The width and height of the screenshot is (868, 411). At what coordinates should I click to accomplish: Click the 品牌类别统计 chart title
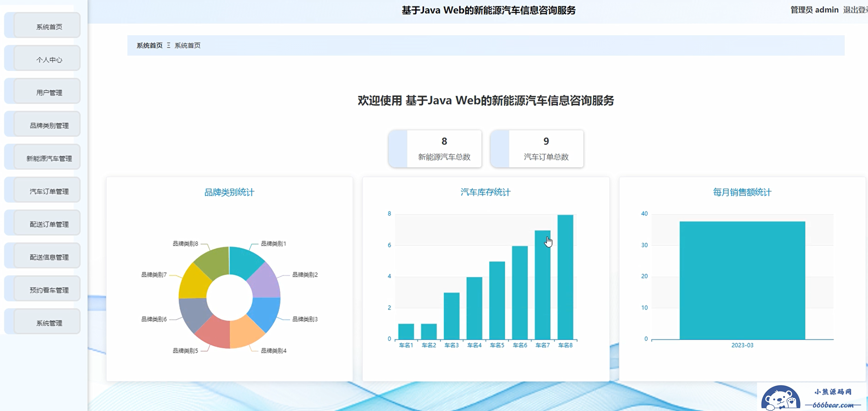pyautogui.click(x=229, y=192)
